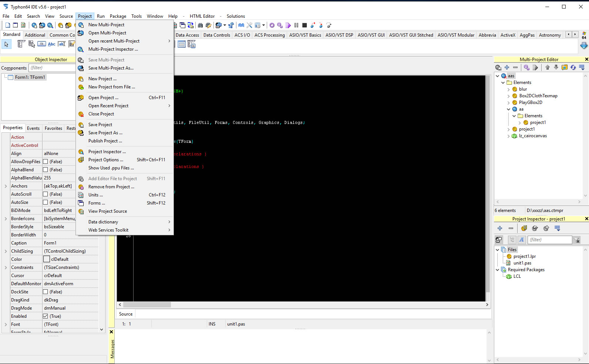Click the down arrow in Multi-Project Editor
The height and width of the screenshot is (364, 589).
[x=556, y=67]
